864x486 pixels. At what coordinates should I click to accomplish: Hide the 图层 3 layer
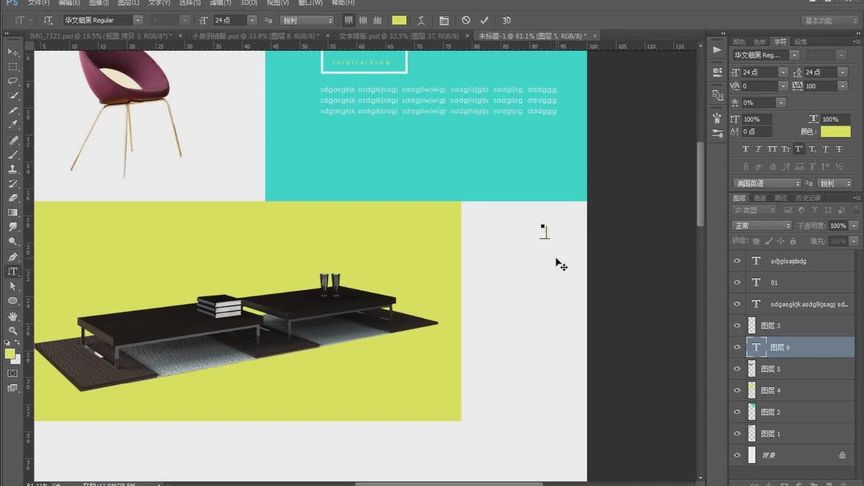coord(737,326)
